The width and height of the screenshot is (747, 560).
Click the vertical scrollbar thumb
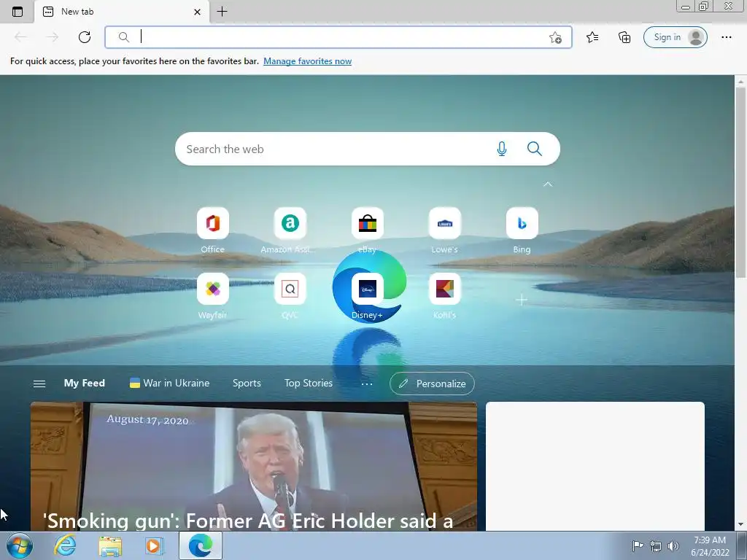tap(740, 182)
